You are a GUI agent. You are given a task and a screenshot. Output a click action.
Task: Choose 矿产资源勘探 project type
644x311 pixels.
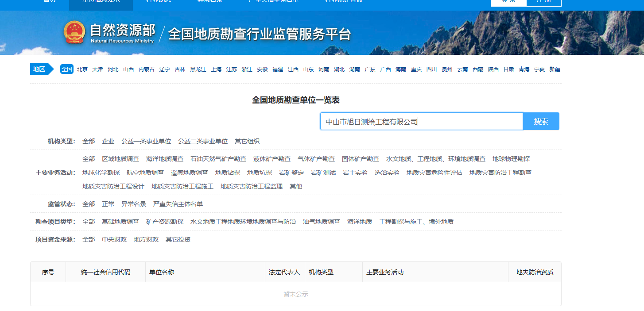165,222
